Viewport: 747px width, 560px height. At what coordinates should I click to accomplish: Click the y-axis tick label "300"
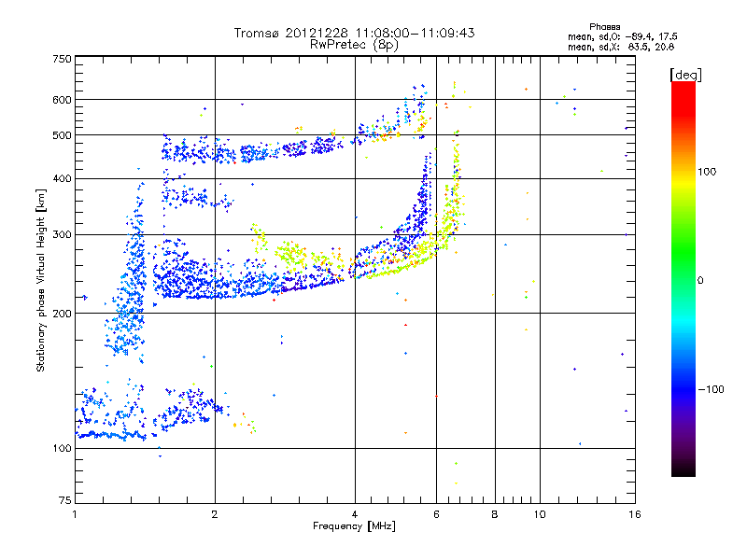coord(63,234)
